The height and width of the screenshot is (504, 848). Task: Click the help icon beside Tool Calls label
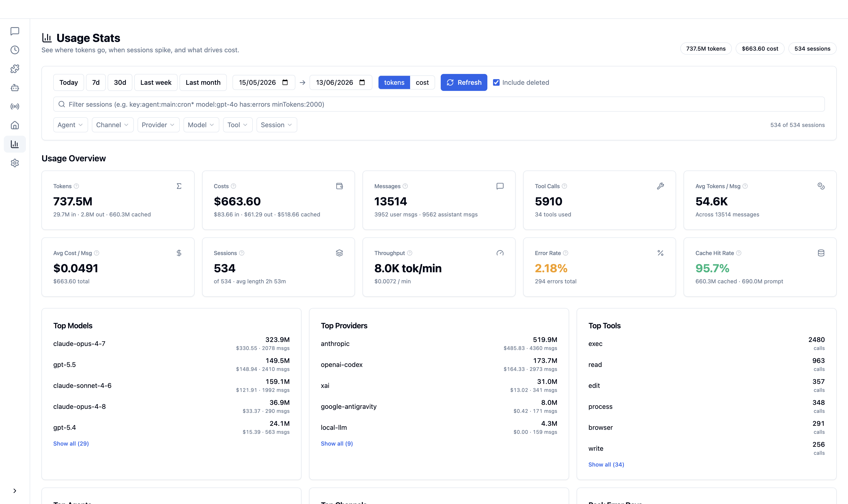click(x=564, y=186)
